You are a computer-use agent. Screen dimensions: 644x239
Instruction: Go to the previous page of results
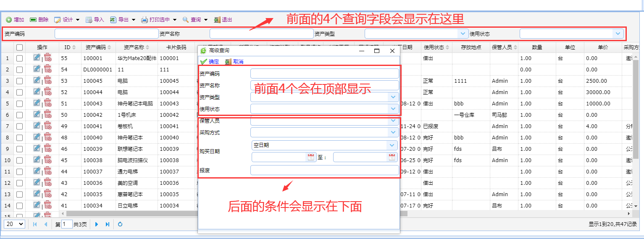tap(46, 224)
